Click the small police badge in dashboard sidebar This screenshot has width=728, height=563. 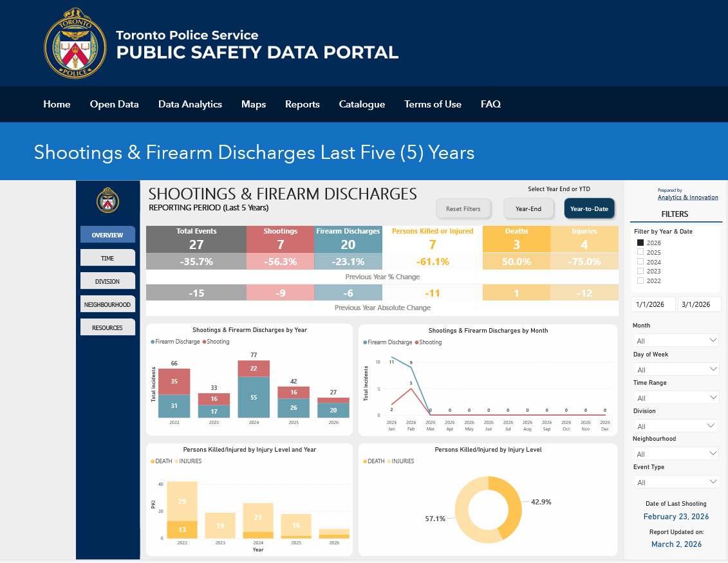107,200
